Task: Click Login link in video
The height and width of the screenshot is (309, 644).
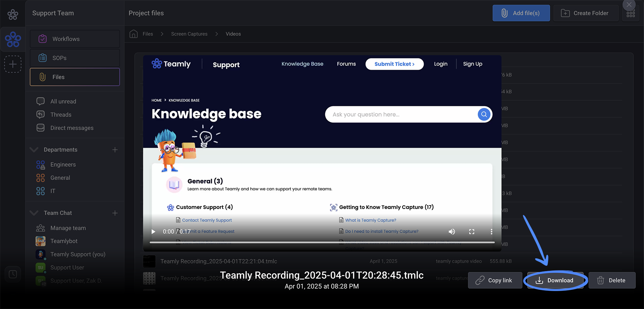Action: (x=440, y=64)
